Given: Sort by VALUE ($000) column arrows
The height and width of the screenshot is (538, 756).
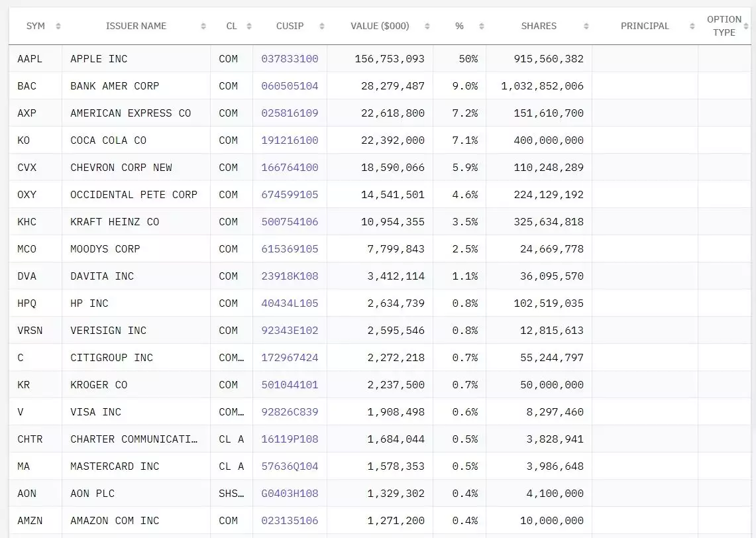Looking at the screenshot, I should point(427,26).
